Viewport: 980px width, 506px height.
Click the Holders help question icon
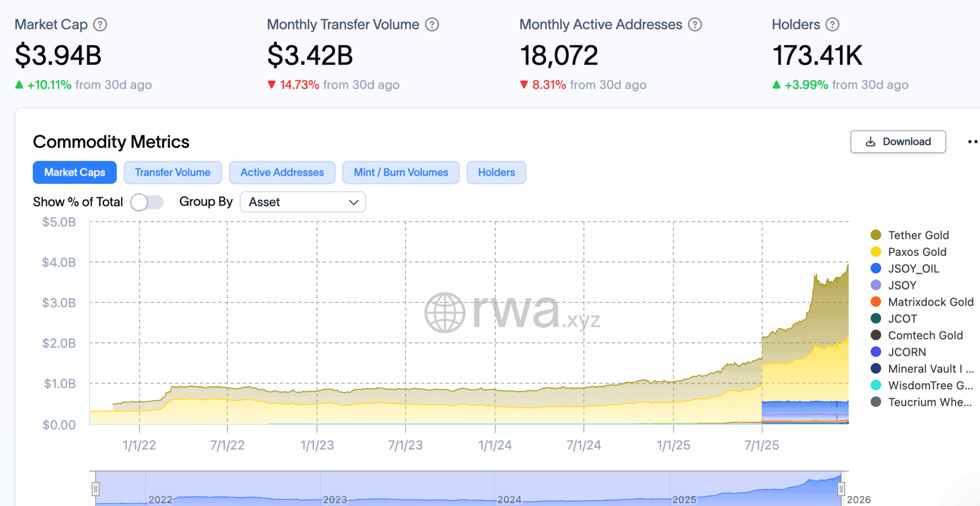832,25
